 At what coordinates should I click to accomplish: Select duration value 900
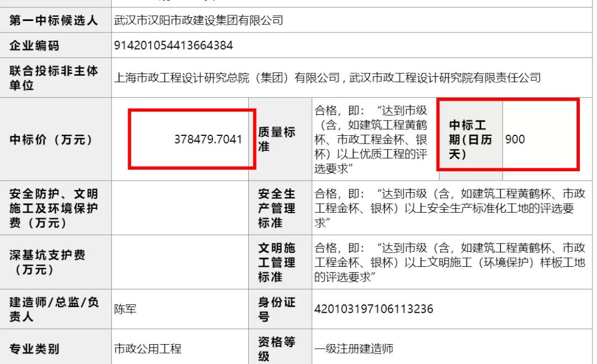pyautogui.click(x=515, y=140)
